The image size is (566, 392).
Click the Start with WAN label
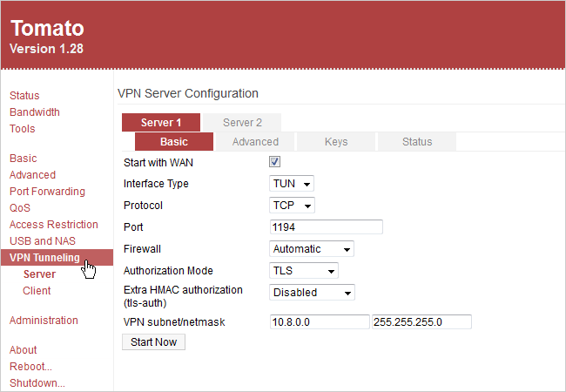[158, 163]
